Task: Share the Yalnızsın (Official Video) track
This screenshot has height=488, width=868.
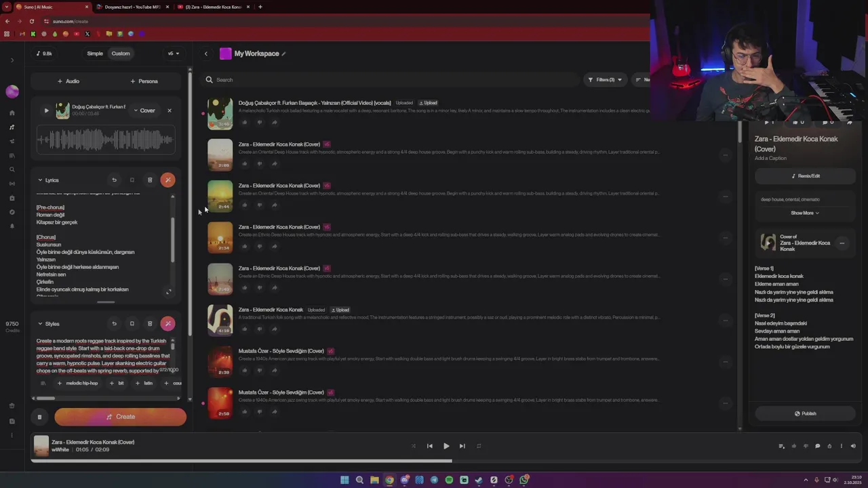Action: (x=274, y=123)
